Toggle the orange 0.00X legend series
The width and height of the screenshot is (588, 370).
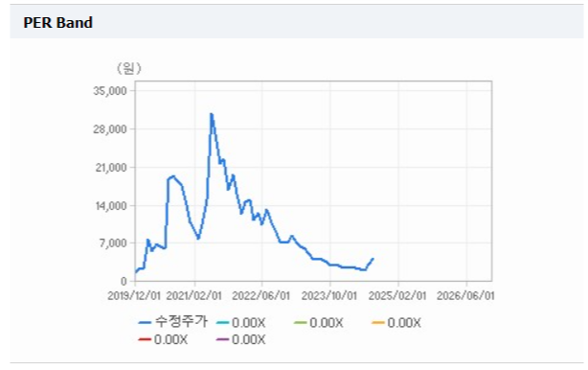coord(396,323)
